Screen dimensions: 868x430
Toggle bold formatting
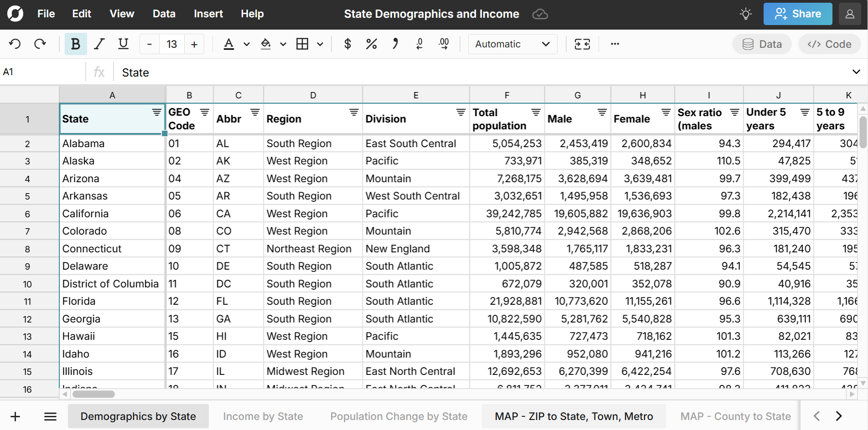pos(76,44)
